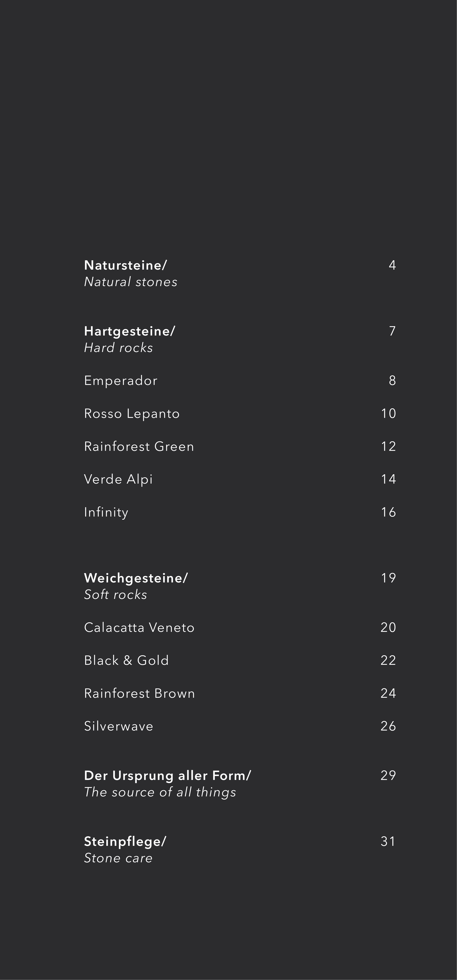The width and height of the screenshot is (457, 980).
Task: Select the Emperador entry
Action: pyautogui.click(x=121, y=380)
